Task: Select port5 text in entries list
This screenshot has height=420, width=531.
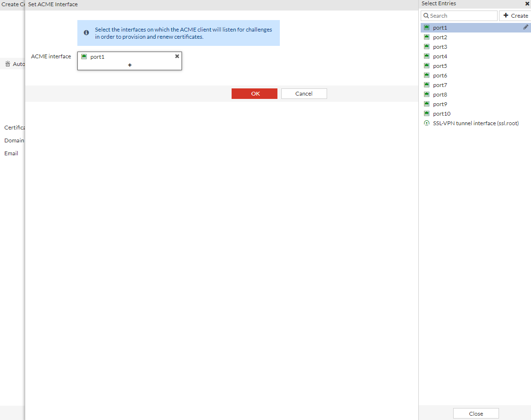Action: coord(440,66)
